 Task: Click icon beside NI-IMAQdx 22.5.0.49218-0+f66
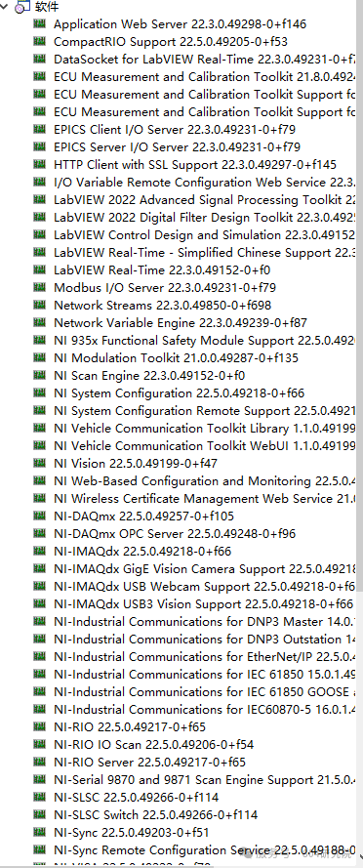coord(39,551)
